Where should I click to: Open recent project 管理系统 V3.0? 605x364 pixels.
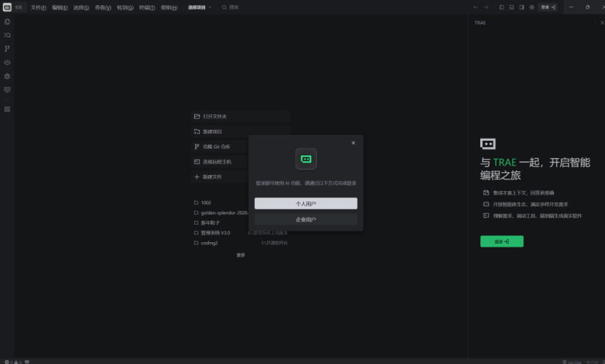click(215, 233)
